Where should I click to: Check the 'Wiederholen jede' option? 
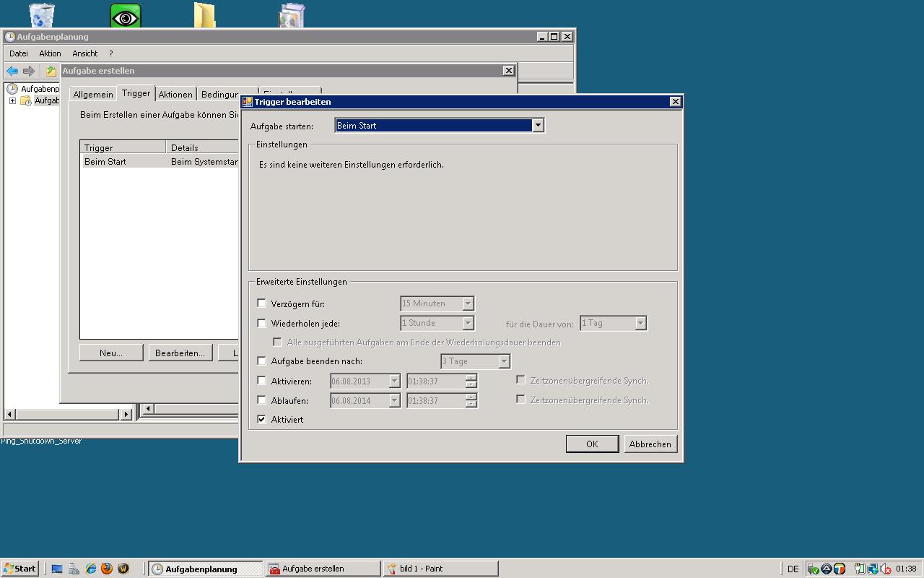(262, 323)
